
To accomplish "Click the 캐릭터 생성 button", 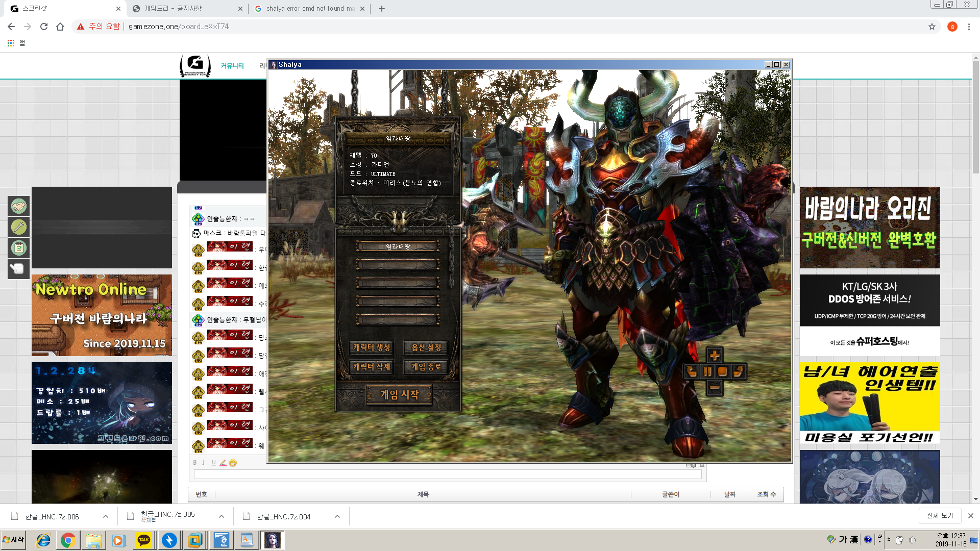I will coord(372,347).
